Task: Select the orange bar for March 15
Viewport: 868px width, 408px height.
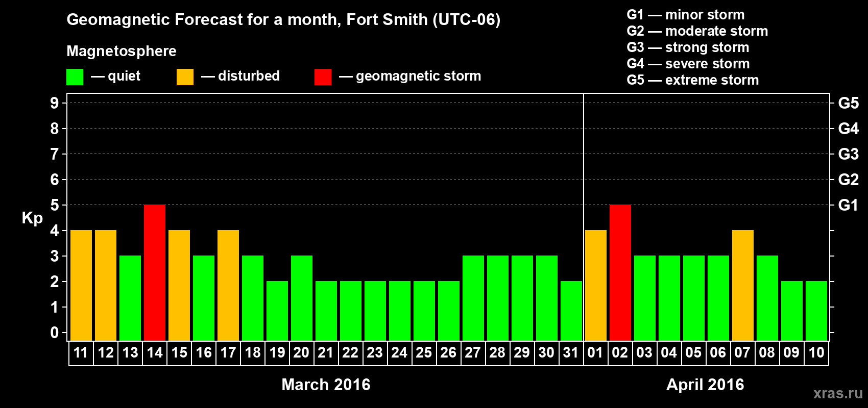Action: coord(179,285)
